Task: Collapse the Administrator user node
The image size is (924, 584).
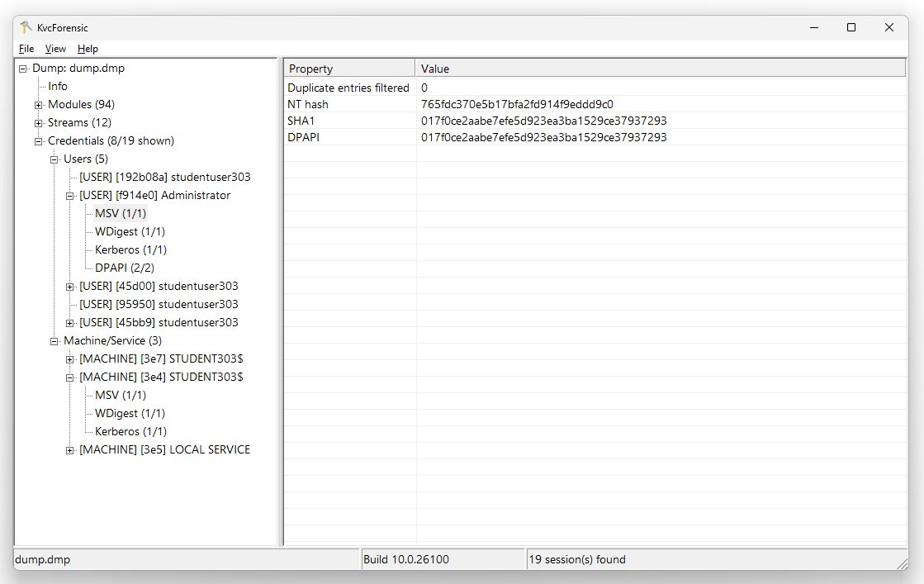Action: [70, 196]
